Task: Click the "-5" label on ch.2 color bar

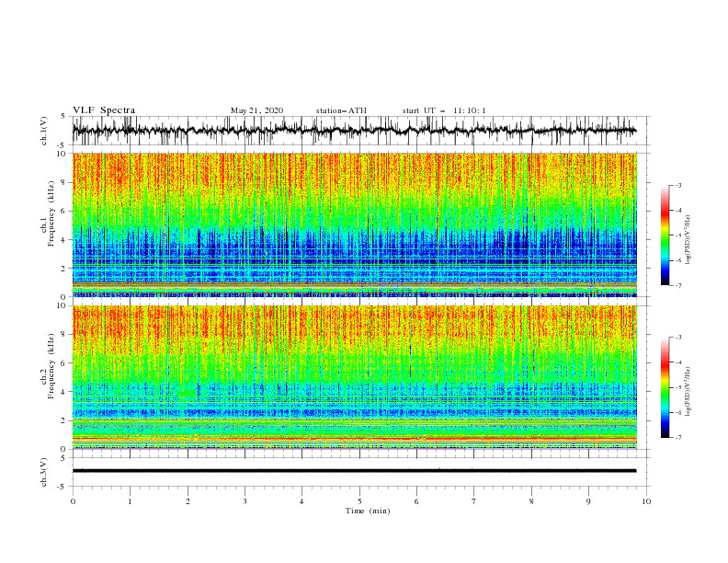Action: click(677, 387)
